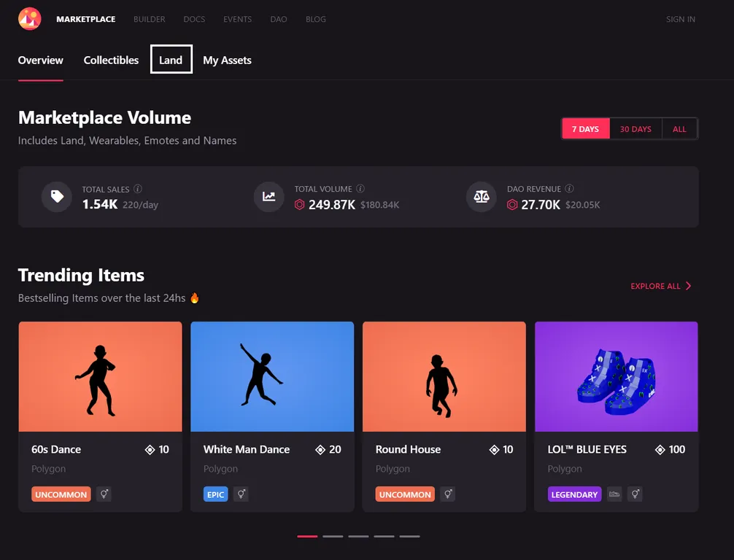
Task: Open the Round House emote thumbnail
Action: [x=444, y=376]
